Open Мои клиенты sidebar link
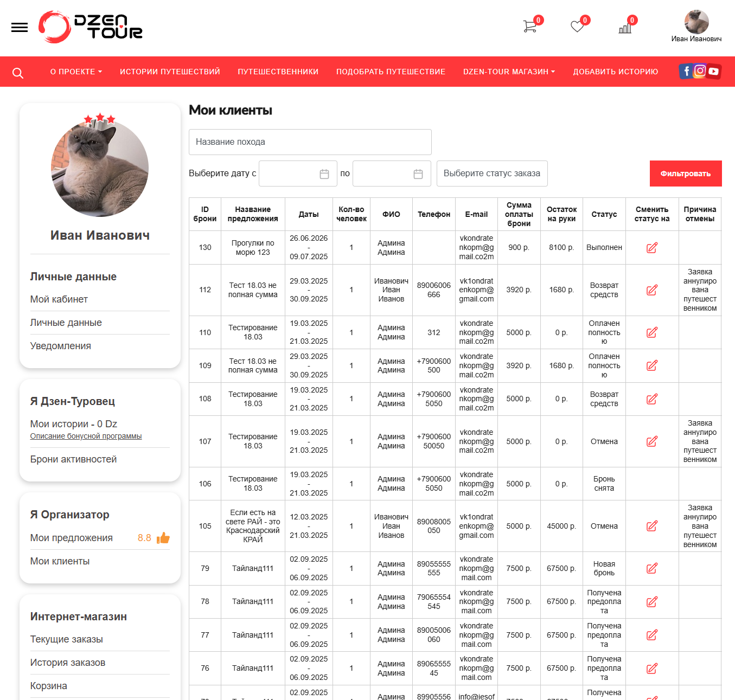735x700 pixels. 60,561
